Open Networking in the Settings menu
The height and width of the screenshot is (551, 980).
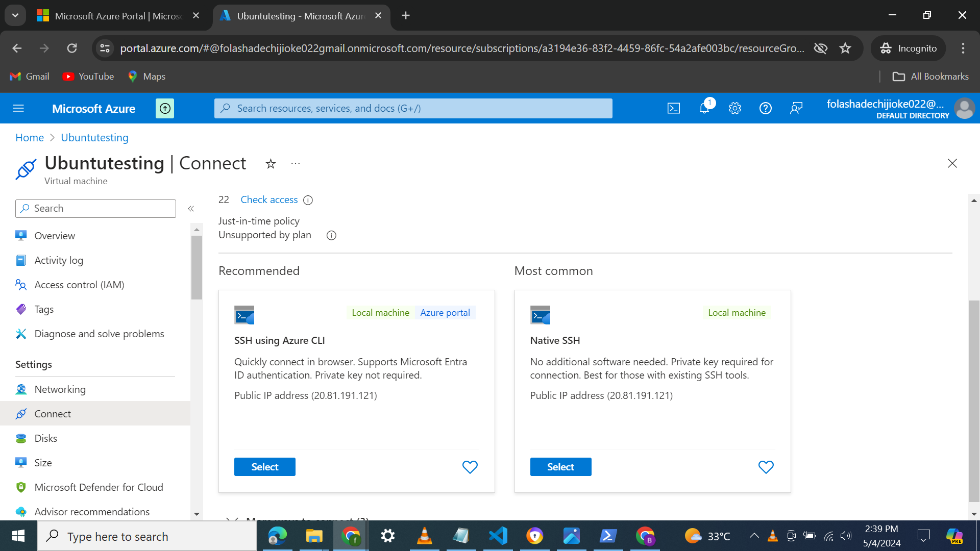pos(60,389)
